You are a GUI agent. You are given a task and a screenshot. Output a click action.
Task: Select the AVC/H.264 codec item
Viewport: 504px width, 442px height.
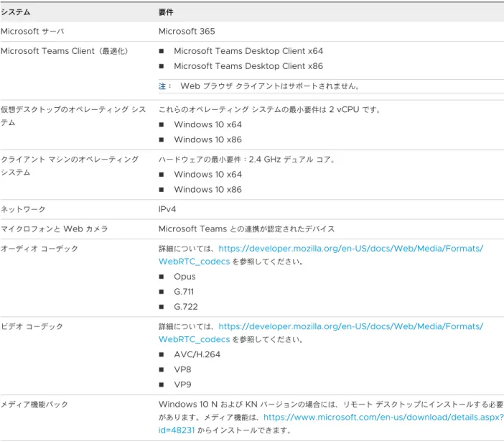point(197,354)
